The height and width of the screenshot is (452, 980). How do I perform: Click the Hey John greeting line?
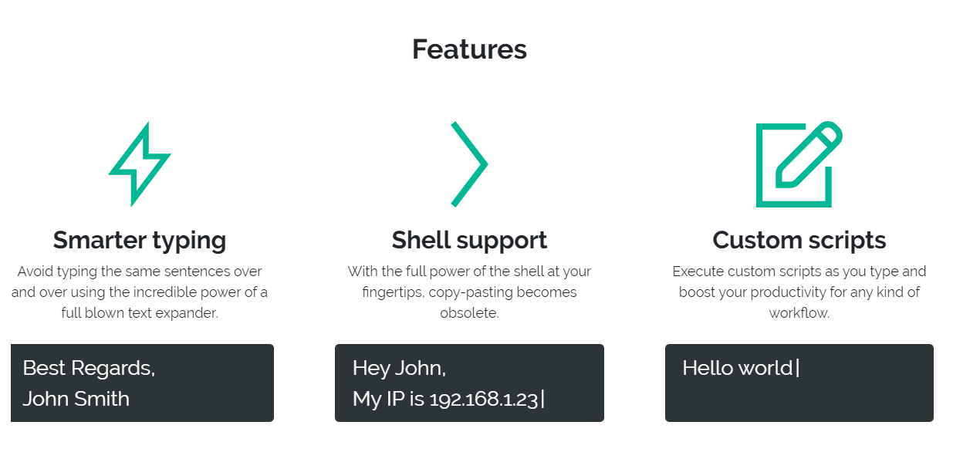pyautogui.click(x=399, y=368)
